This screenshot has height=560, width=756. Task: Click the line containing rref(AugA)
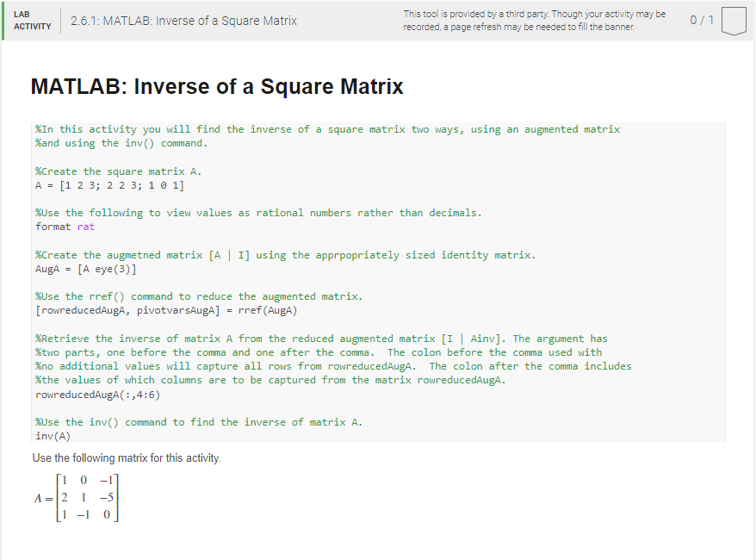coord(166,311)
